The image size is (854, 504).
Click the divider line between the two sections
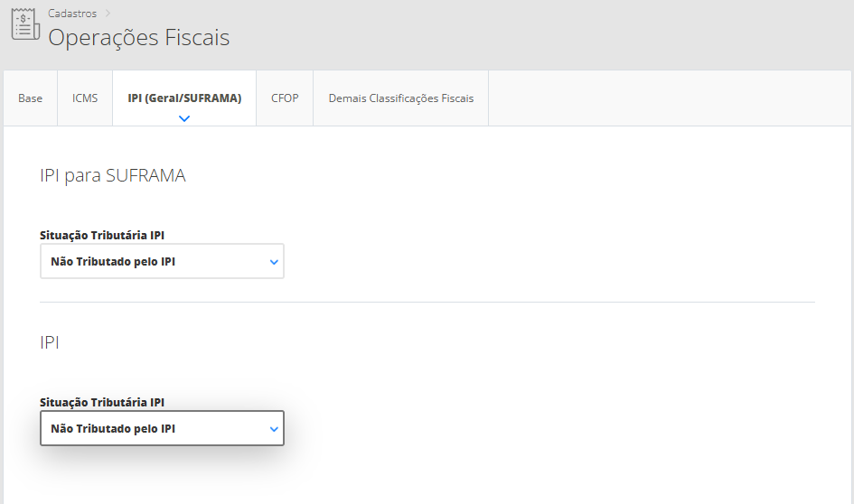point(427,302)
